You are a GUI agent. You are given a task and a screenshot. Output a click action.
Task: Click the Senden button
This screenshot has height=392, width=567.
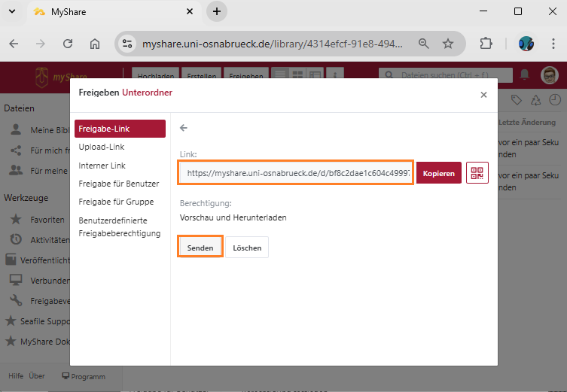[200, 248]
